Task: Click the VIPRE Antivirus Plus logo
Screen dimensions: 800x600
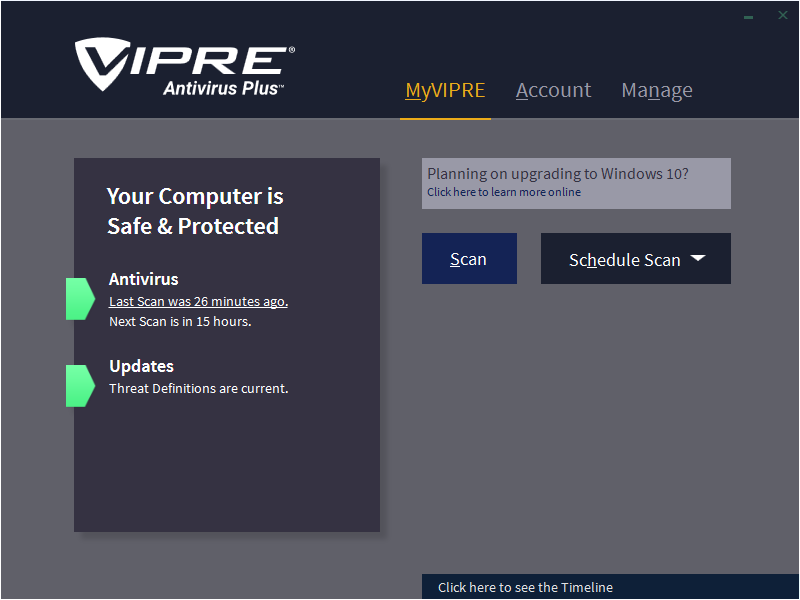Action: tap(184, 67)
